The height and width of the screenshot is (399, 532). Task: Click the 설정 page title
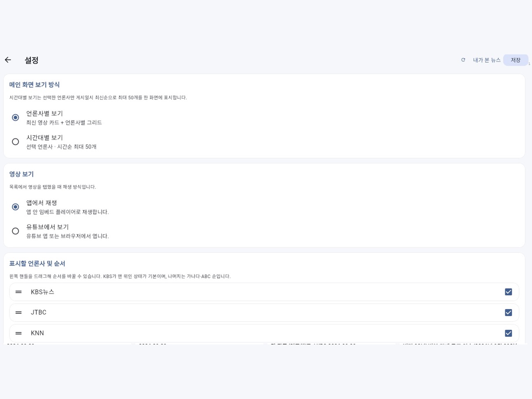pos(31,60)
